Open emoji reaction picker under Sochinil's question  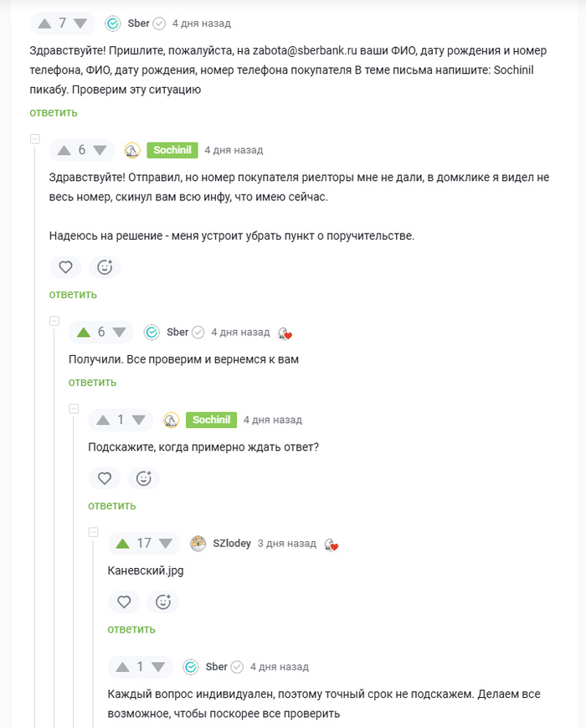(x=144, y=478)
